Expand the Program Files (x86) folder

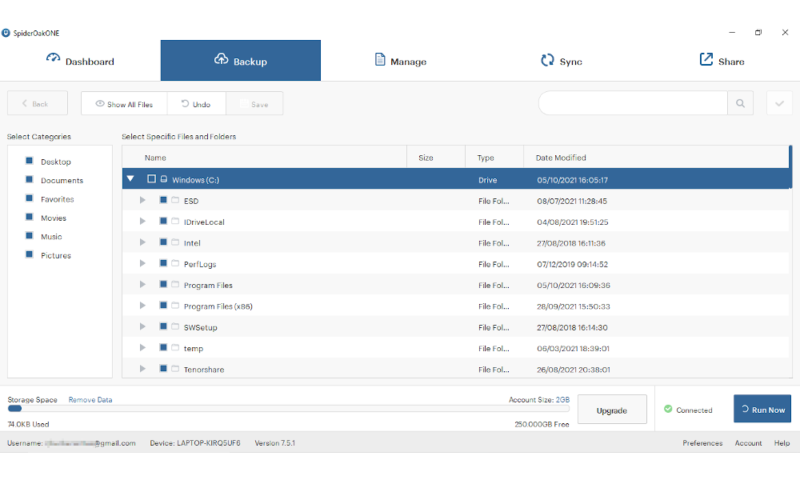point(142,306)
